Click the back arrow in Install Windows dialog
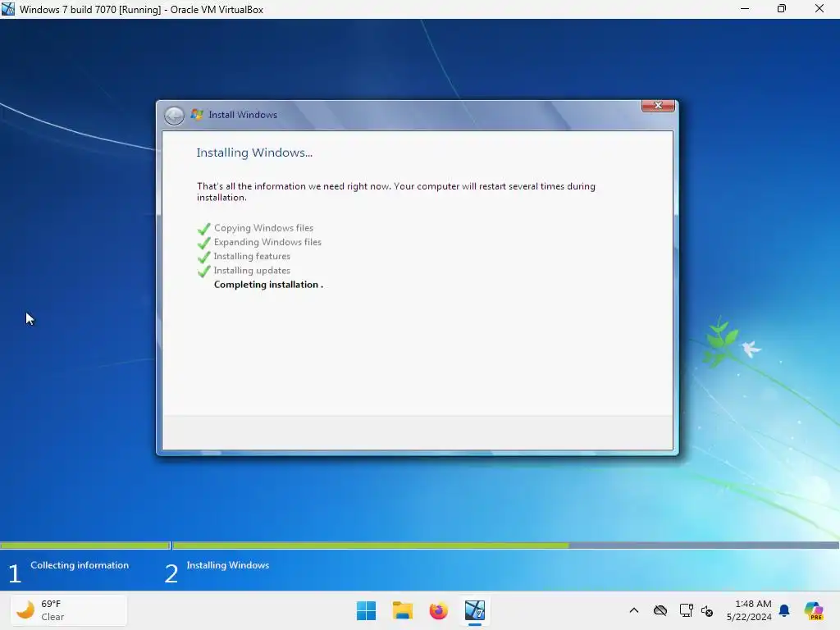 tap(174, 115)
